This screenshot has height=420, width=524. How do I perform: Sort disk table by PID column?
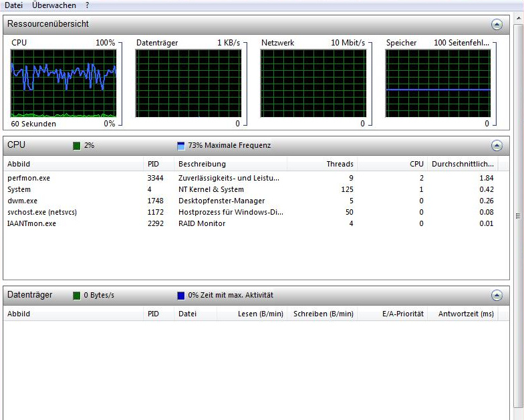[x=159, y=314]
